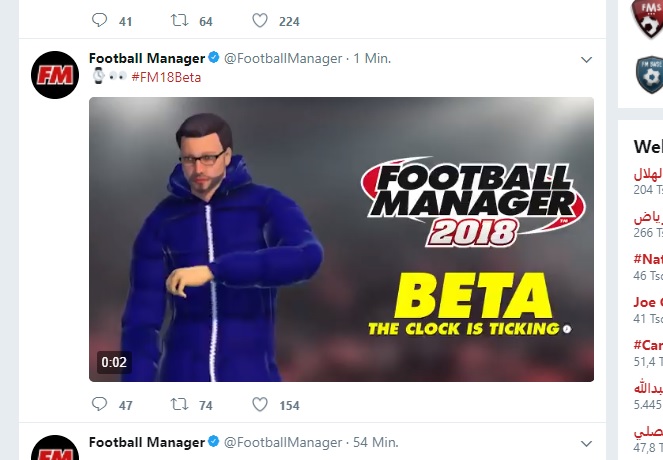The height and width of the screenshot is (460, 663).
Task: Retweet the top tweet showing 64 retweets
Action: click(x=179, y=20)
